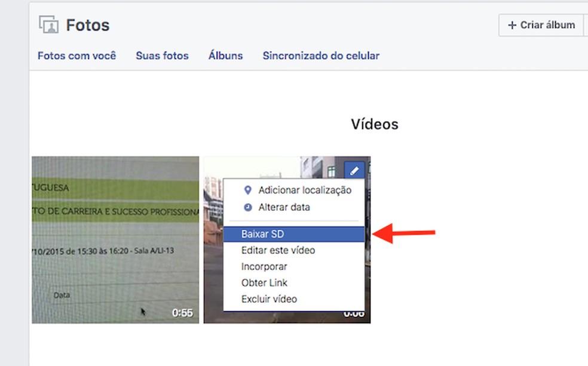The width and height of the screenshot is (588, 366).
Task: Select the pencil edit icon on the video
Action: point(354,170)
